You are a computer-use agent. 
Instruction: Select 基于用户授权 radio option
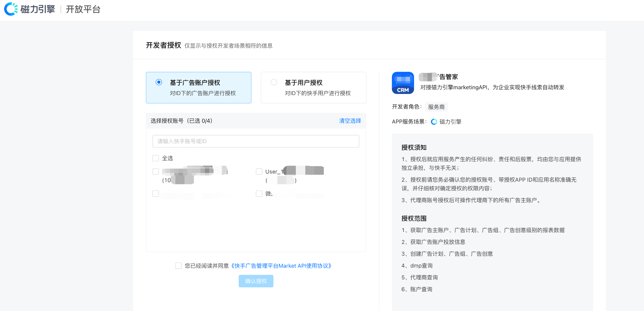coord(274,82)
